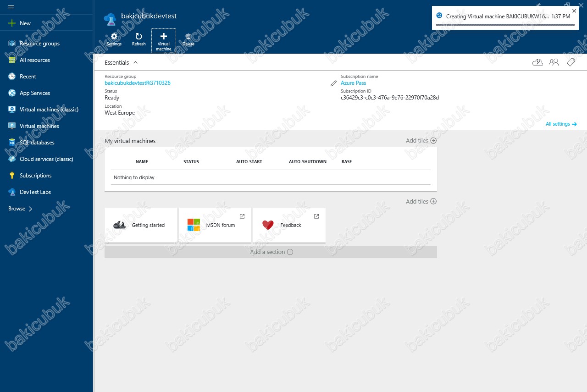Click the All resources grid icon
This screenshot has height=392, width=587.
[12, 60]
